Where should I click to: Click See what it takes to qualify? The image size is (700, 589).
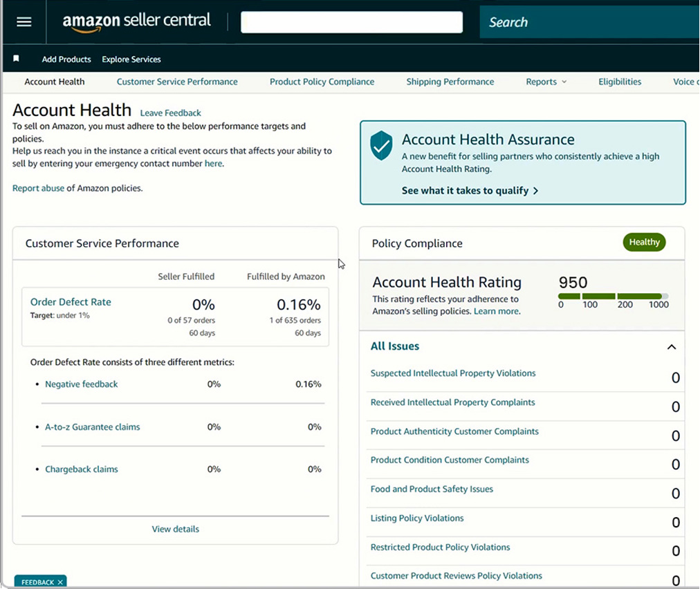click(x=470, y=191)
